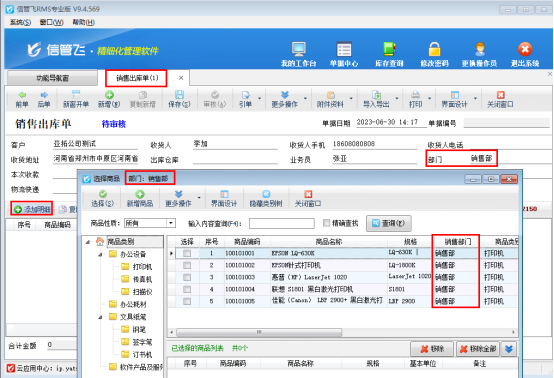The width and height of the screenshot is (554, 378).
Task: Click 新增商品 icon in product dialog
Action: pyautogui.click(x=140, y=194)
